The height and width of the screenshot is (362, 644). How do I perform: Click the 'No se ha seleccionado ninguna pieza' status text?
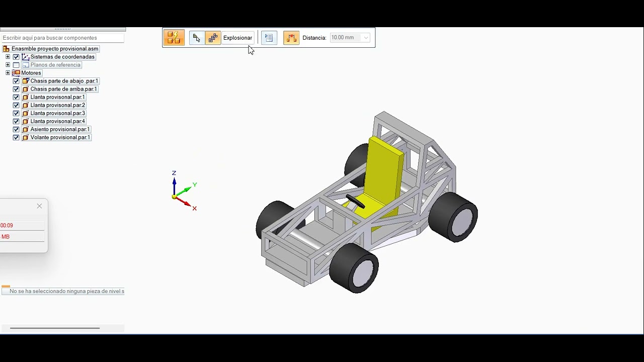tap(66, 291)
